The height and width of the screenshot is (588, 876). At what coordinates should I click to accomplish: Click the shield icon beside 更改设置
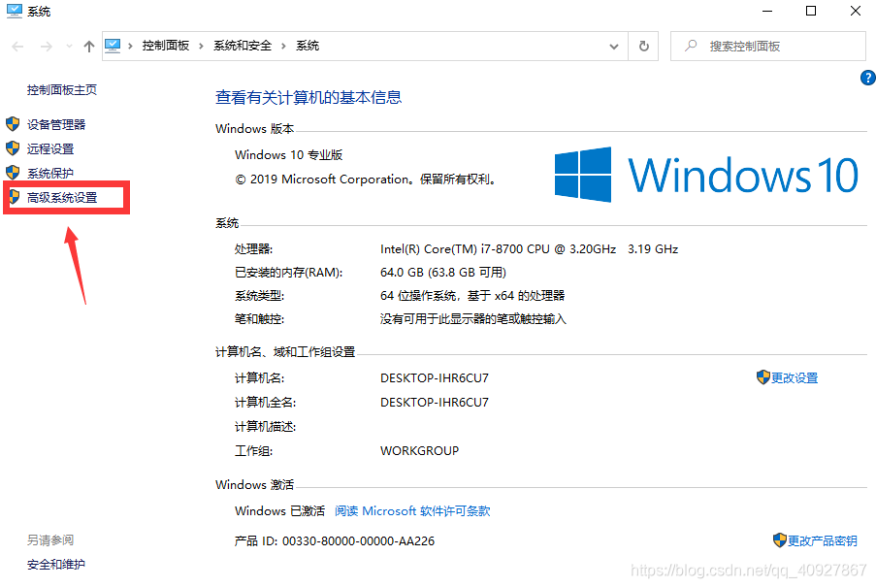[763, 377]
